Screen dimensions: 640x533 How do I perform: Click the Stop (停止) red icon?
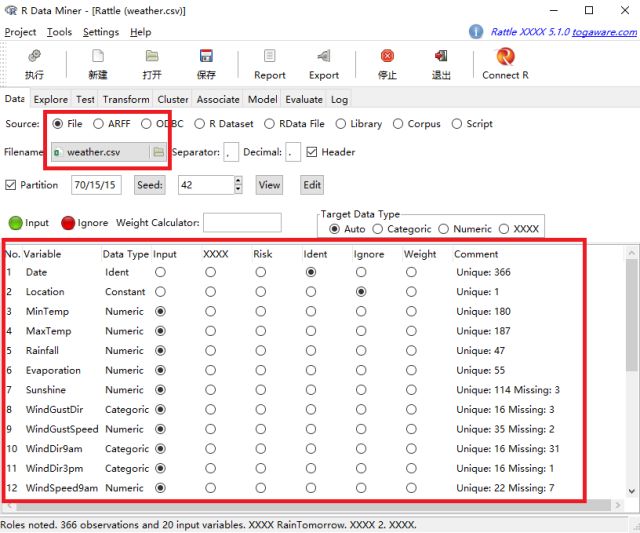click(387, 56)
